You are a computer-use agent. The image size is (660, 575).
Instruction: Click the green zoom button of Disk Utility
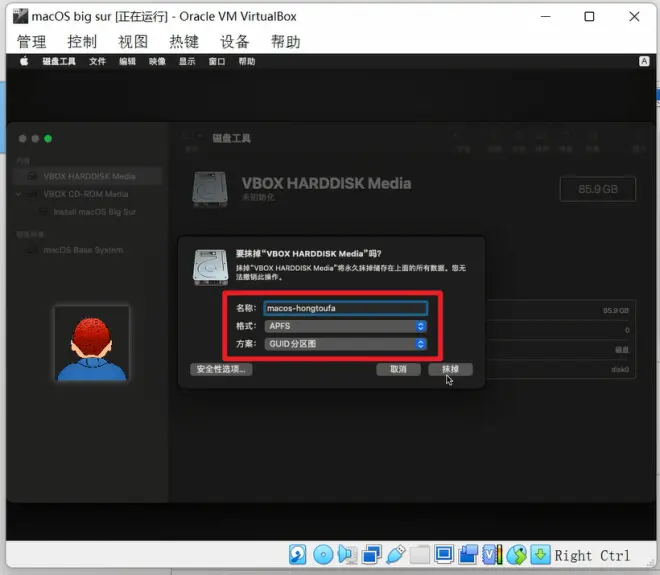pyautogui.click(x=48, y=138)
